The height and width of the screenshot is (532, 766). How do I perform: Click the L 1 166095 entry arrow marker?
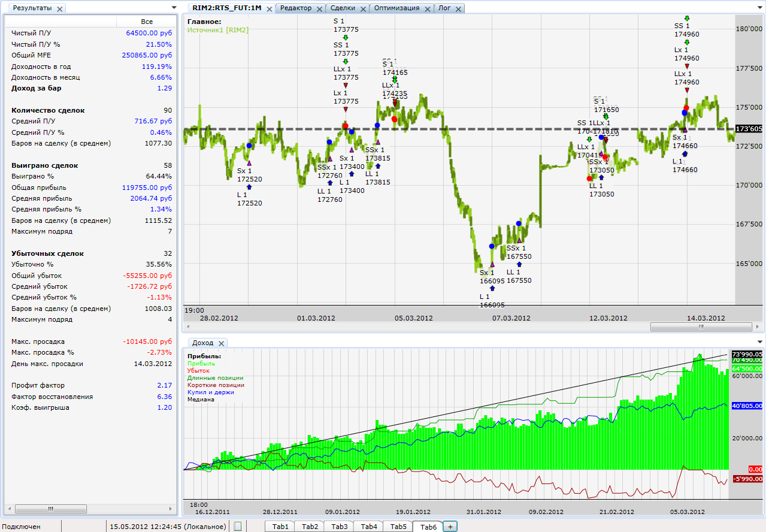pos(492,288)
